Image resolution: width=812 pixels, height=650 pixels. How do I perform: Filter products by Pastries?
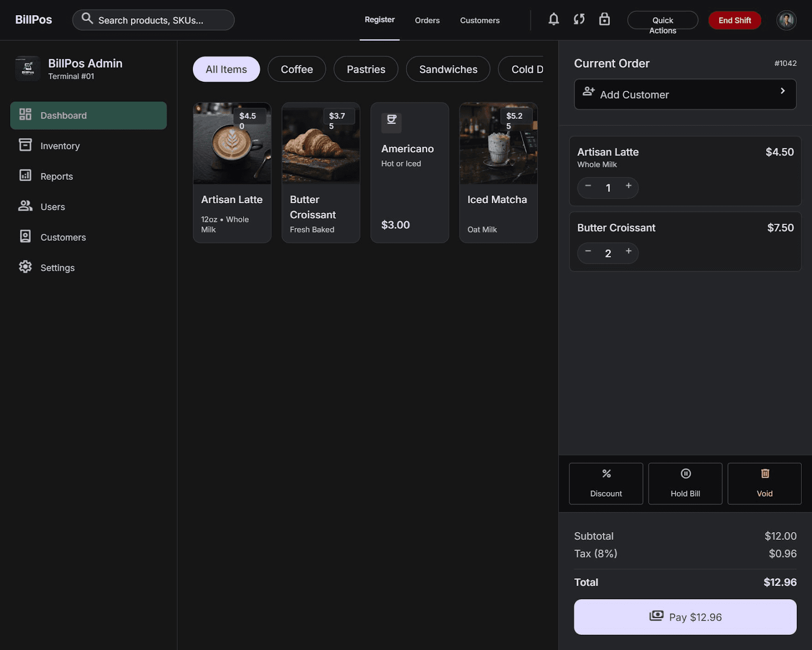point(366,69)
